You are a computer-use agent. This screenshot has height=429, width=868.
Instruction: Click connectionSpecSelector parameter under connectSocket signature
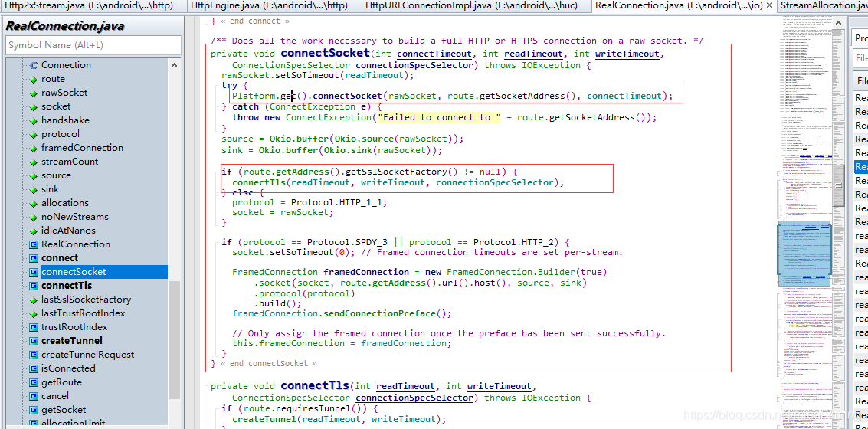click(414, 65)
